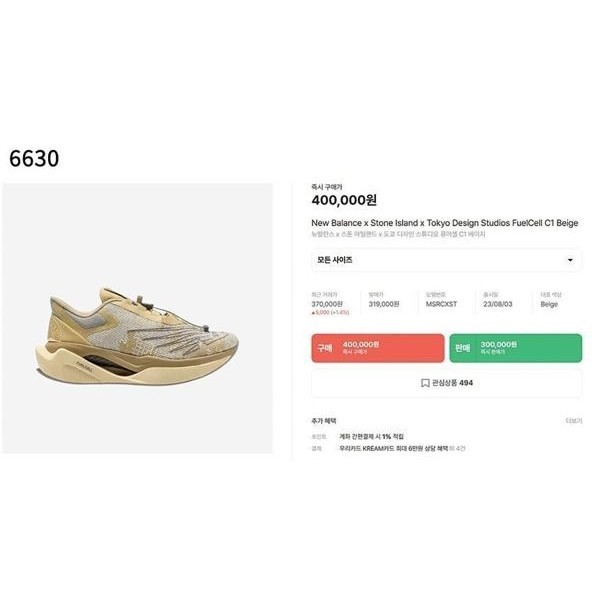Click the 400,000원 instant buy price heading

coord(344,200)
